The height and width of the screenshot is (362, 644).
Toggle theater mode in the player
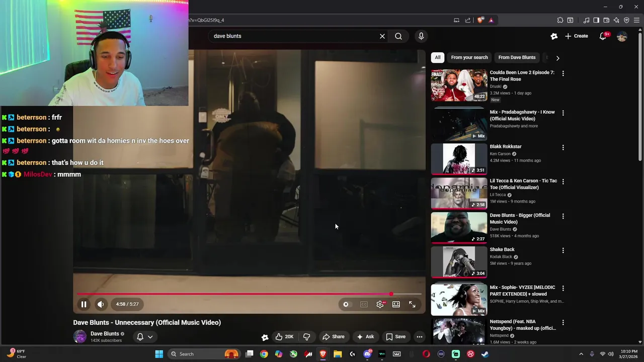click(x=396, y=304)
